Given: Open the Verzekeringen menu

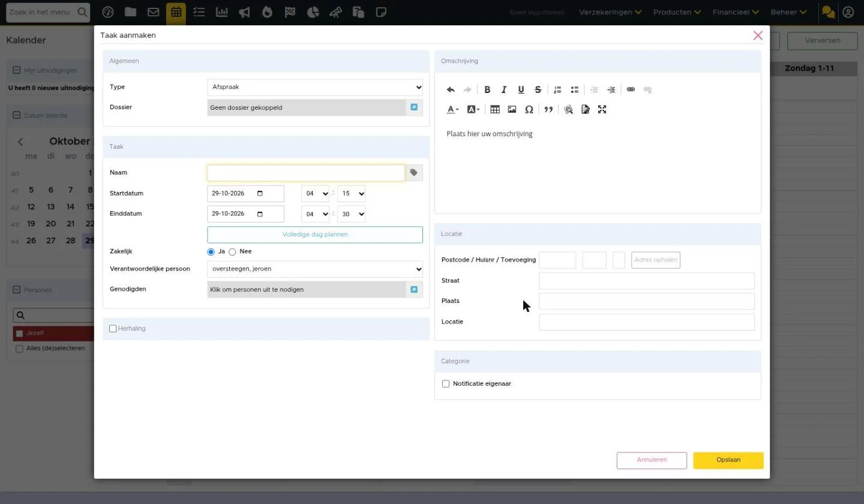Looking at the screenshot, I should (610, 12).
